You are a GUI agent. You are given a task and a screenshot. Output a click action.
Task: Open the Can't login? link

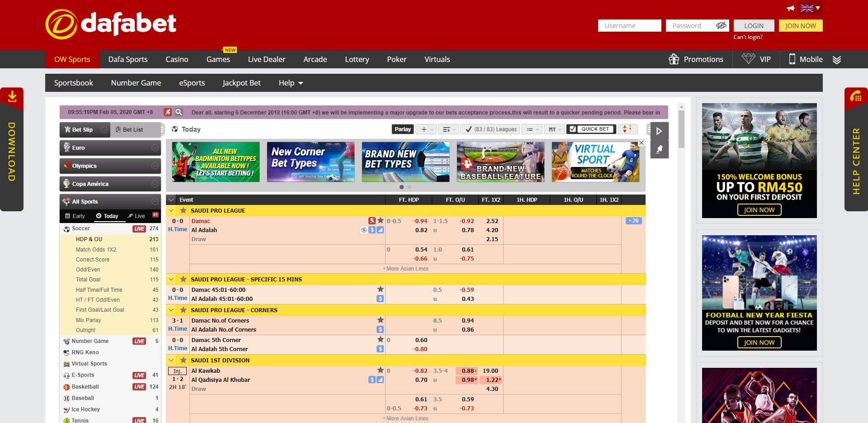coord(748,37)
